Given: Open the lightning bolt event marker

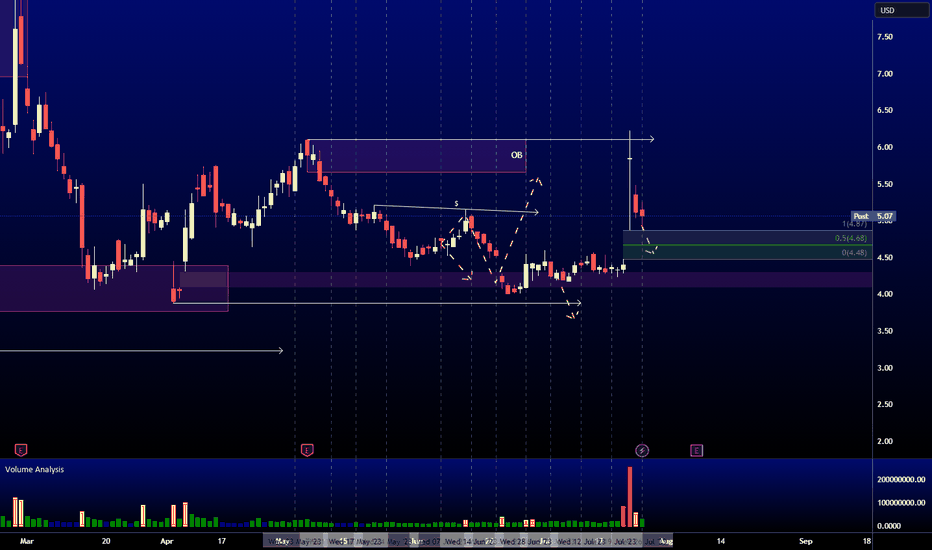Looking at the screenshot, I should pos(642,450).
